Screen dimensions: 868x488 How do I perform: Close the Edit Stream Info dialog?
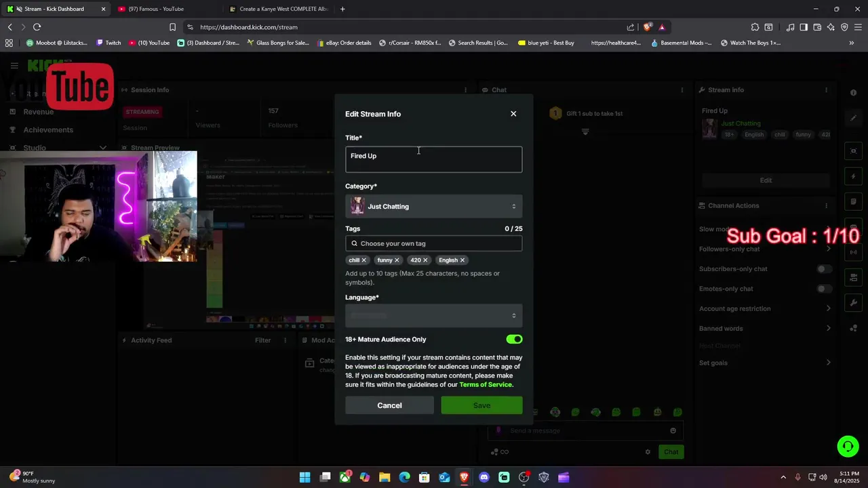(x=513, y=114)
